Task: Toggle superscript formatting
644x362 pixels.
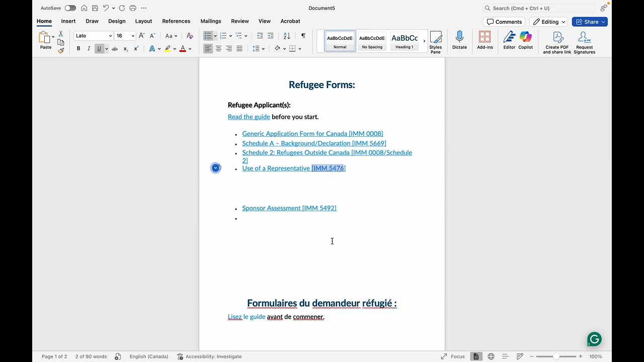Action: [136, 49]
